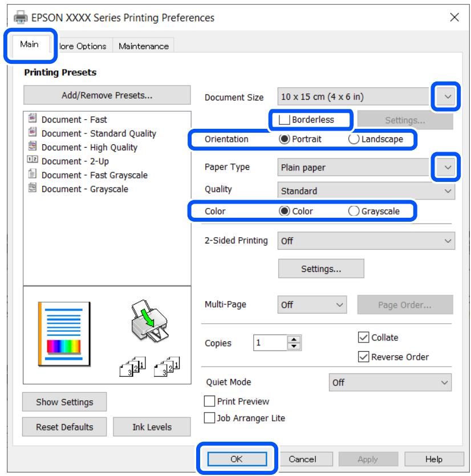Decrease copies with the down arrow
This screenshot has height=476, width=471.
(x=294, y=347)
